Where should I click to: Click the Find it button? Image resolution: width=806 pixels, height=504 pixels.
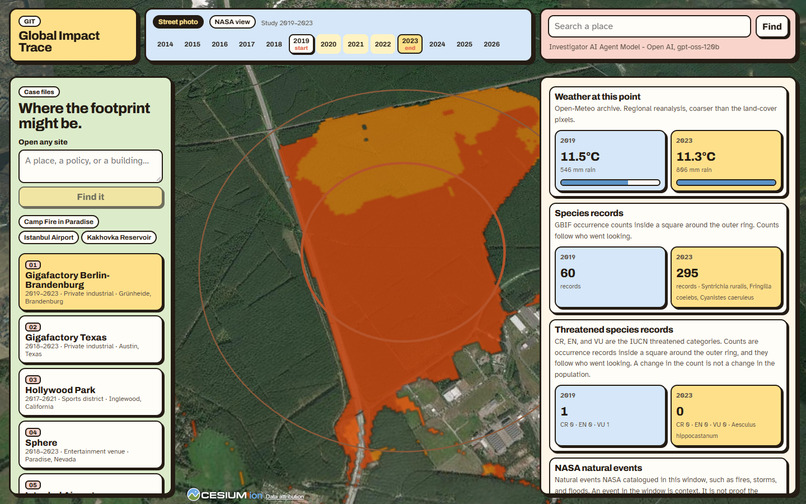click(x=90, y=197)
